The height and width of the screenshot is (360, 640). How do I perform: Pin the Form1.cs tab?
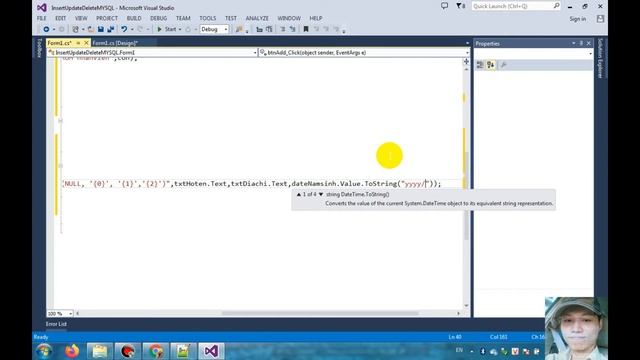click(x=78, y=43)
